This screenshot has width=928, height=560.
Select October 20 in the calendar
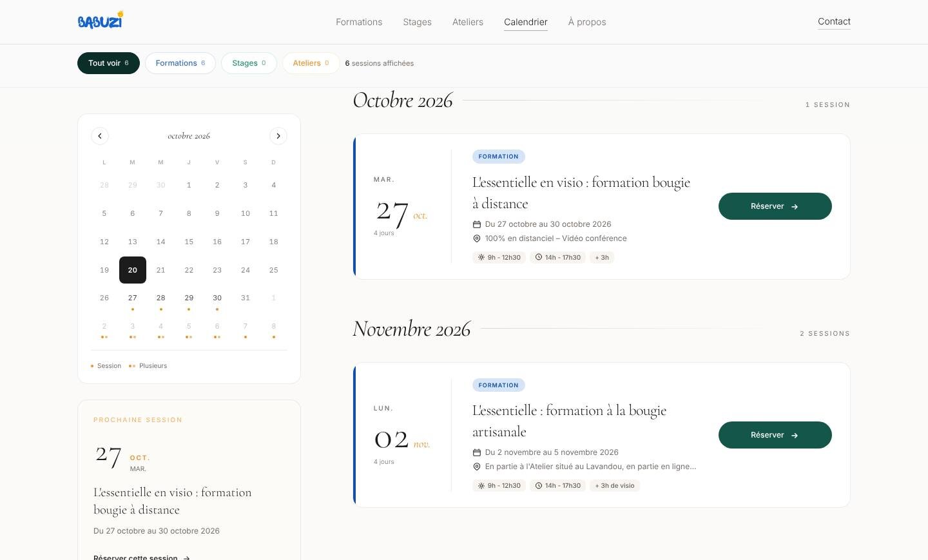[133, 270]
